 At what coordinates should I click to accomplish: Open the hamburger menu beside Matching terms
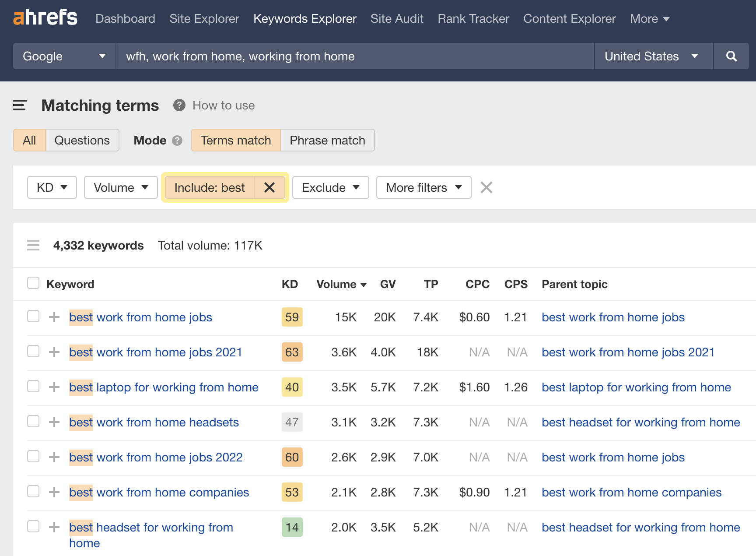click(x=20, y=105)
